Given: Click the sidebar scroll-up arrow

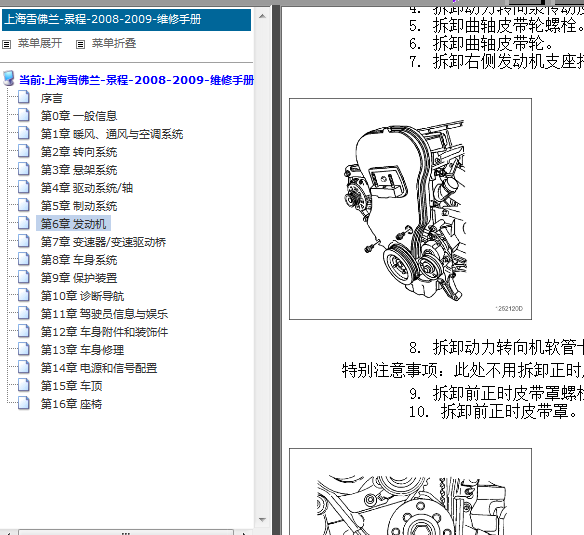Looking at the screenshot, I should pos(262,16).
